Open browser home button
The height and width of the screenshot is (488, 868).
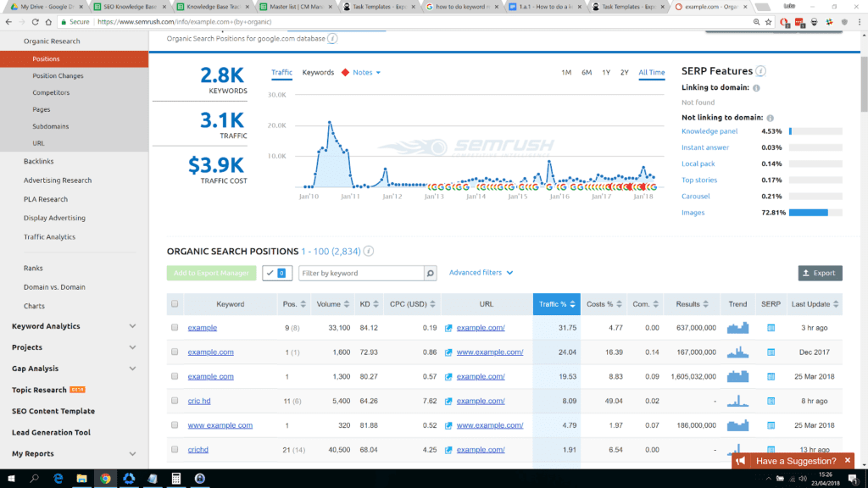tap(48, 22)
